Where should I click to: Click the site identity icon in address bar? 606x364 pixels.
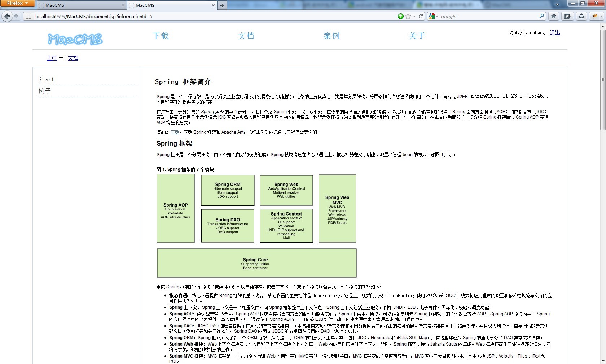tap(28, 16)
